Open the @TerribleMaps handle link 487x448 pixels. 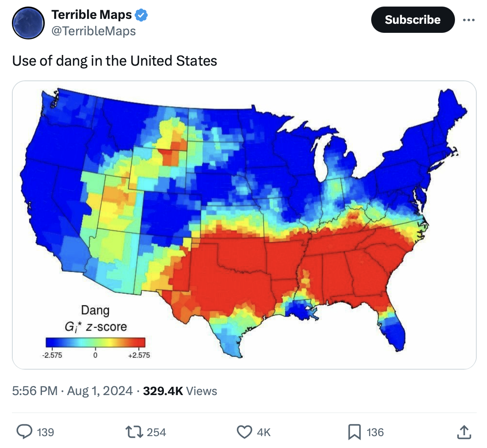coord(94,31)
